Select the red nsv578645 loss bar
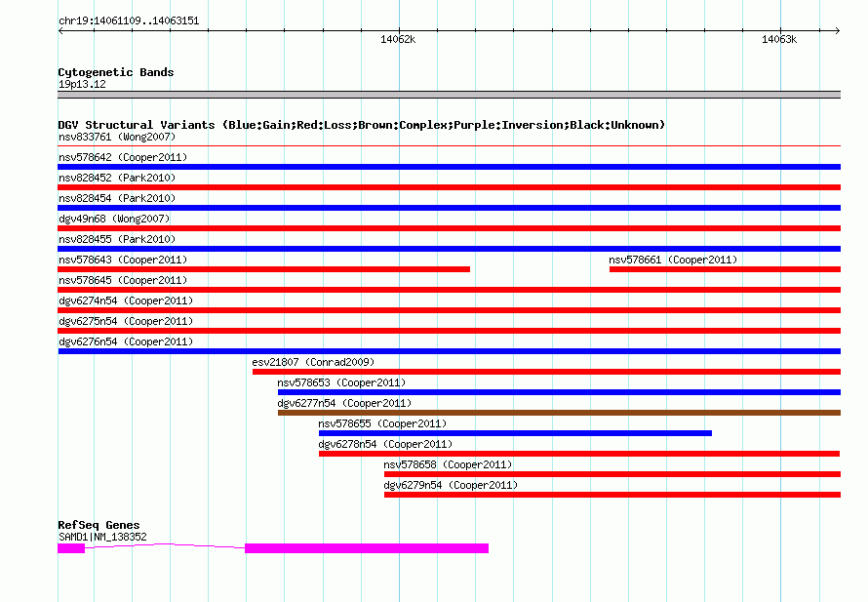868x602 pixels. (449, 290)
